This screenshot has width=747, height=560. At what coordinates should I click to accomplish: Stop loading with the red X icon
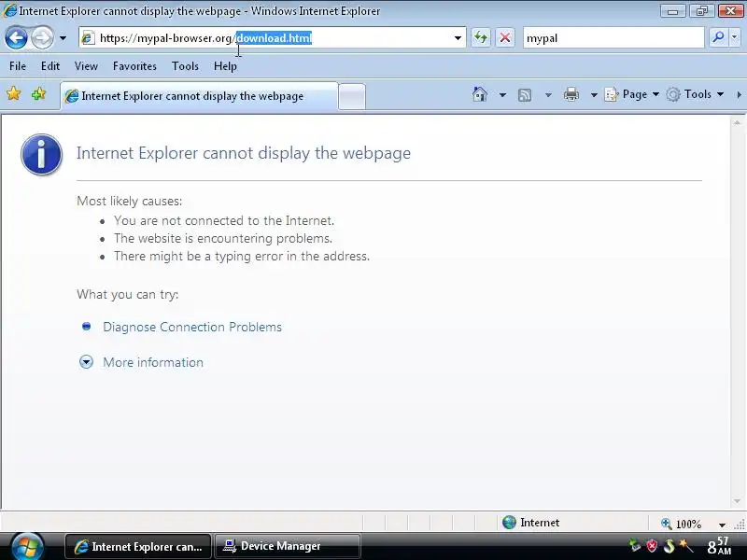pos(505,37)
